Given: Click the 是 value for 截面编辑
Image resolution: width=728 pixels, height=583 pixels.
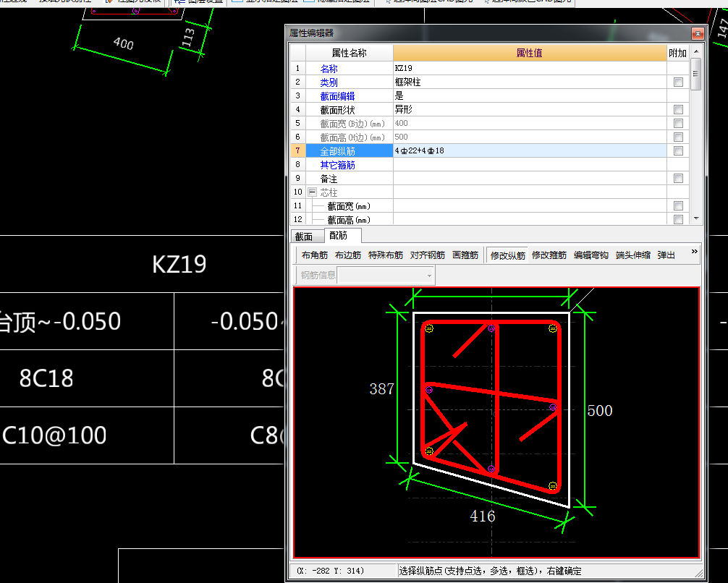Looking at the screenshot, I should 530,95.
